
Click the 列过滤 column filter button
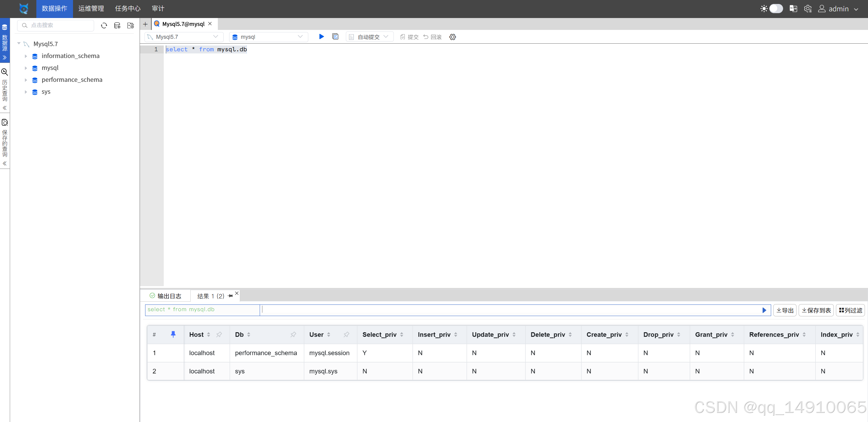point(850,310)
